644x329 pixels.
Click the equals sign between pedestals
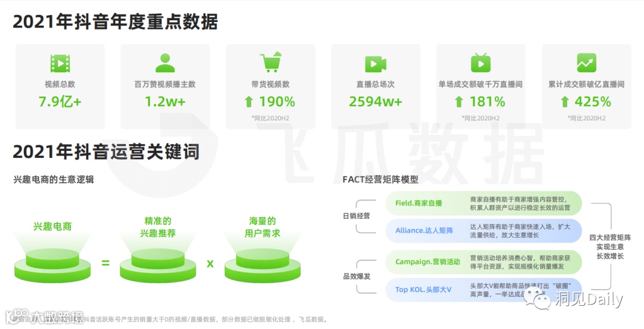click(x=106, y=263)
